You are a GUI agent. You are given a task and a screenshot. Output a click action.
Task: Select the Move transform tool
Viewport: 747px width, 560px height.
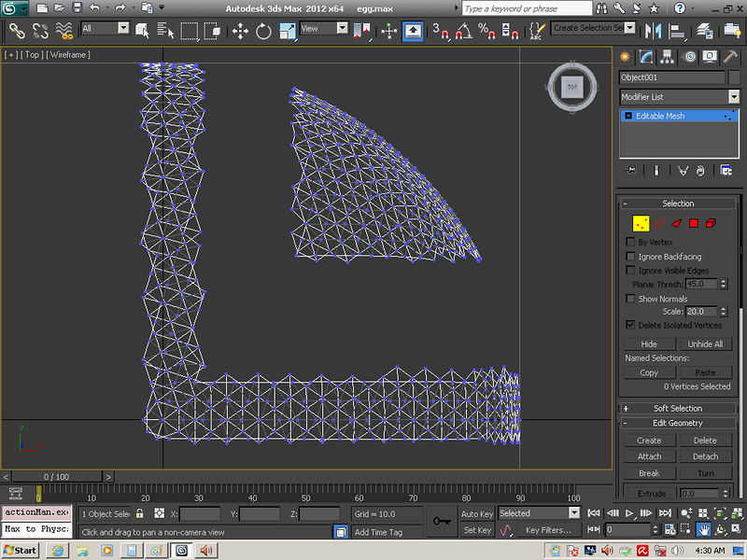point(240,31)
